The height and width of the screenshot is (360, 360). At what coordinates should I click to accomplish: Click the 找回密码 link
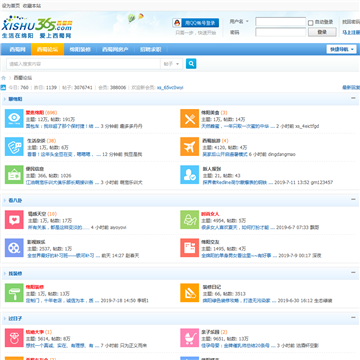pos(351,22)
